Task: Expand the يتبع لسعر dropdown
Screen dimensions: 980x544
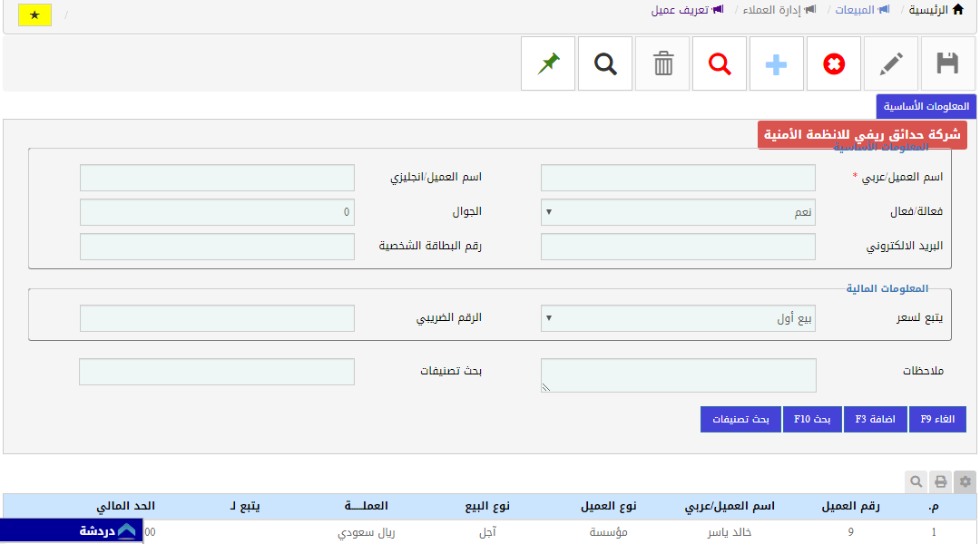Action: click(x=678, y=318)
